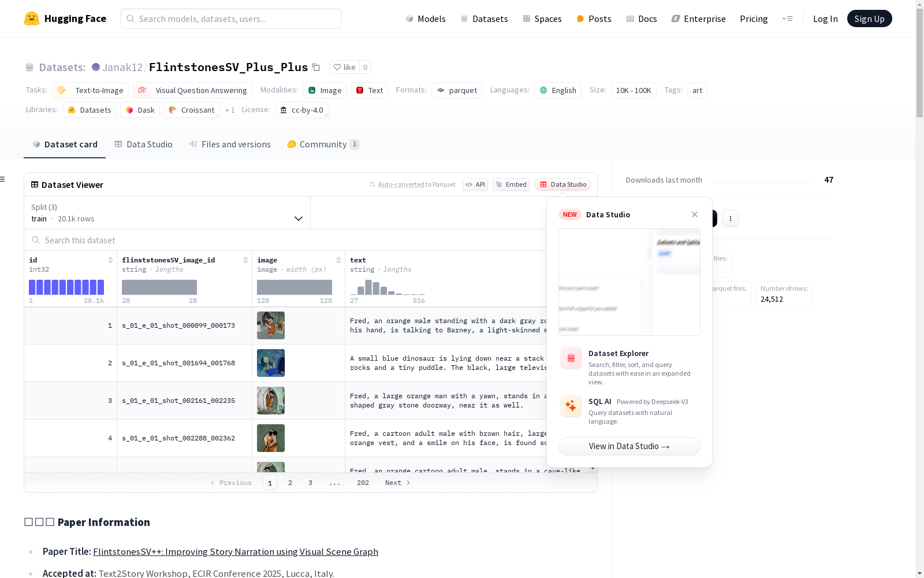Click the Hugging Face logo
Viewport: 924px width, 578px height.
tap(65, 18)
